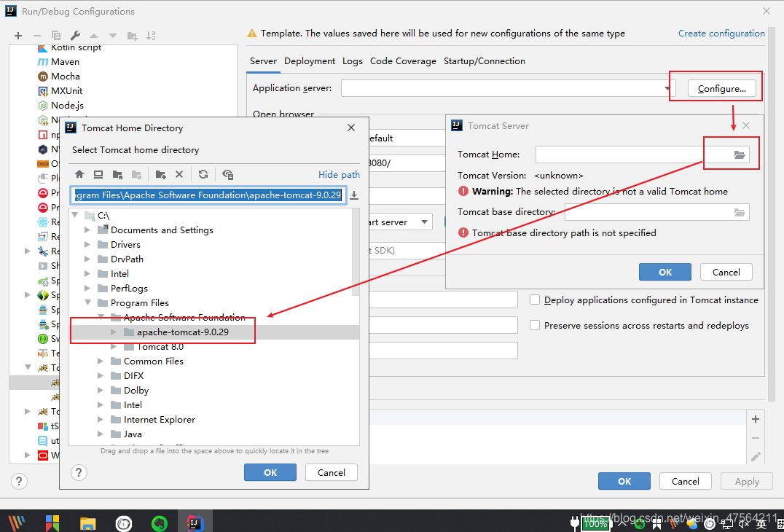Click Cancel in Tomcat Server dialog
This screenshot has height=532, width=784.
pyautogui.click(x=726, y=272)
